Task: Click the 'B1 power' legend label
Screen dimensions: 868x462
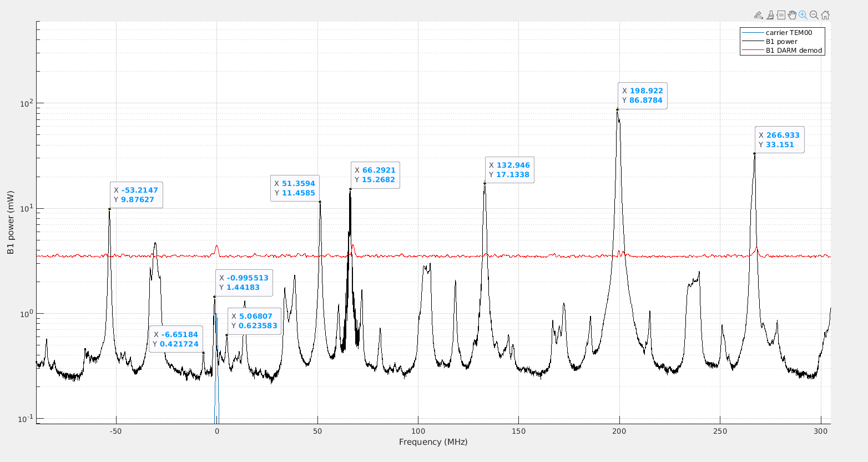Action: point(781,42)
